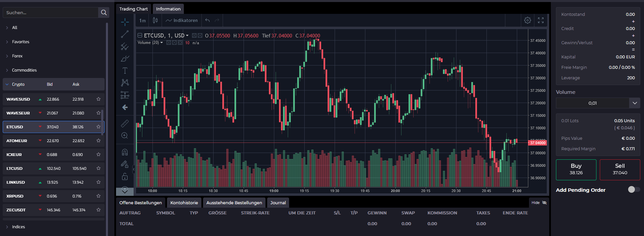The width and height of the screenshot is (644, 236).
Task: Click the Suchen search input field
Action: click(51, 12)
